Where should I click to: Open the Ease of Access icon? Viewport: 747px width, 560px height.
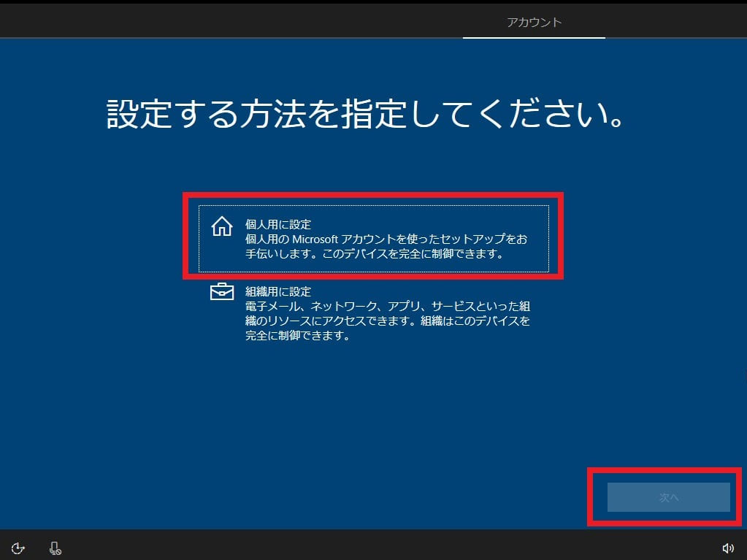pos(18,548)
